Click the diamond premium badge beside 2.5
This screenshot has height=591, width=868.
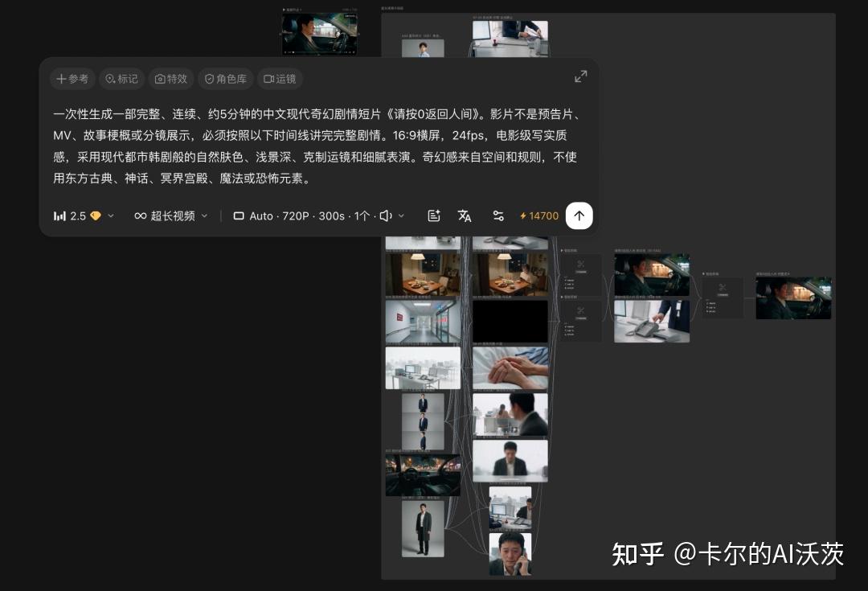(x=96, y=216)
